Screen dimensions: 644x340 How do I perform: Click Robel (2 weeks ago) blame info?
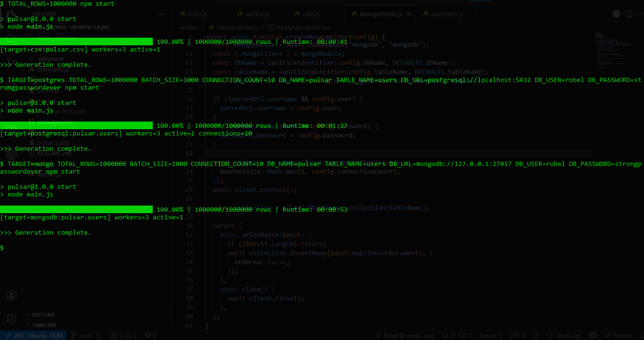405,335
